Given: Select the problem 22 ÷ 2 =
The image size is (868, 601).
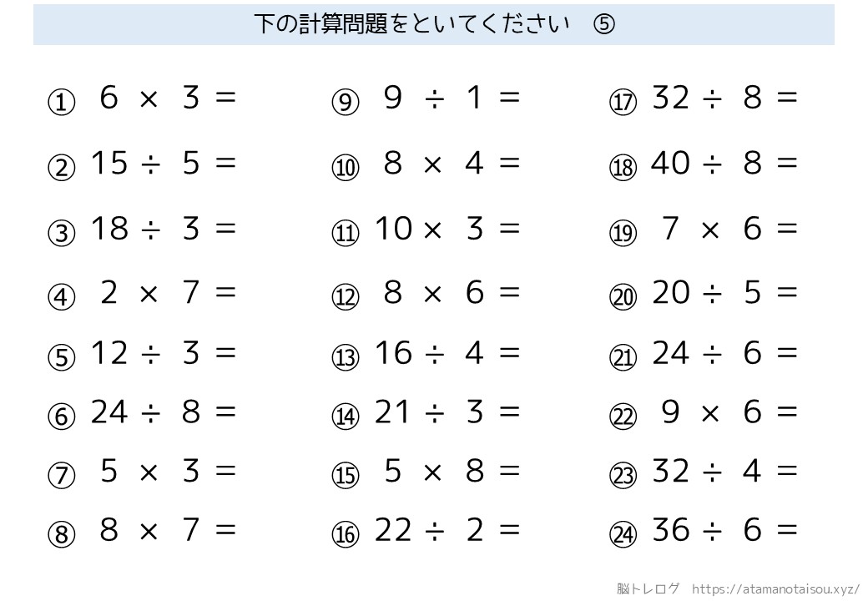Looking at the screenshot, I should 447,529.
